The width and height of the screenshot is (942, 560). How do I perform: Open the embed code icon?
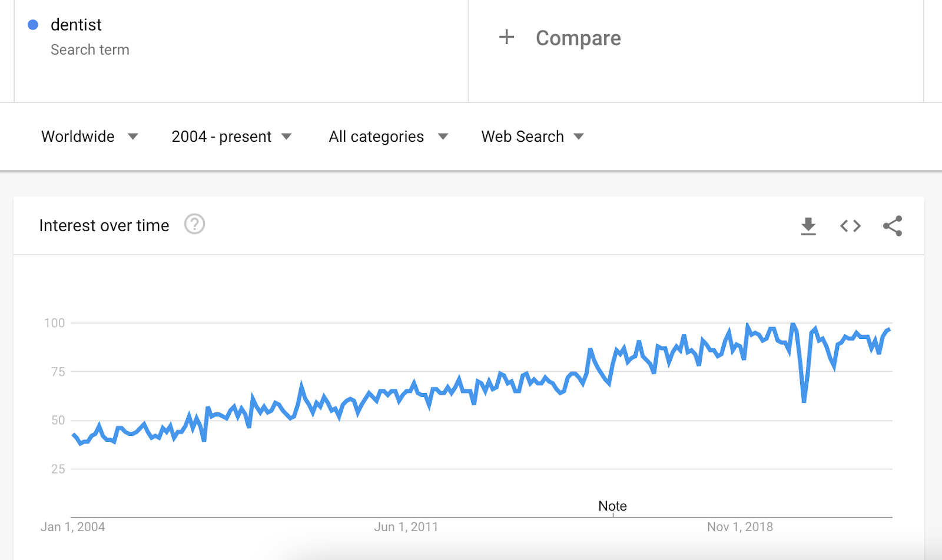(850, 226)
